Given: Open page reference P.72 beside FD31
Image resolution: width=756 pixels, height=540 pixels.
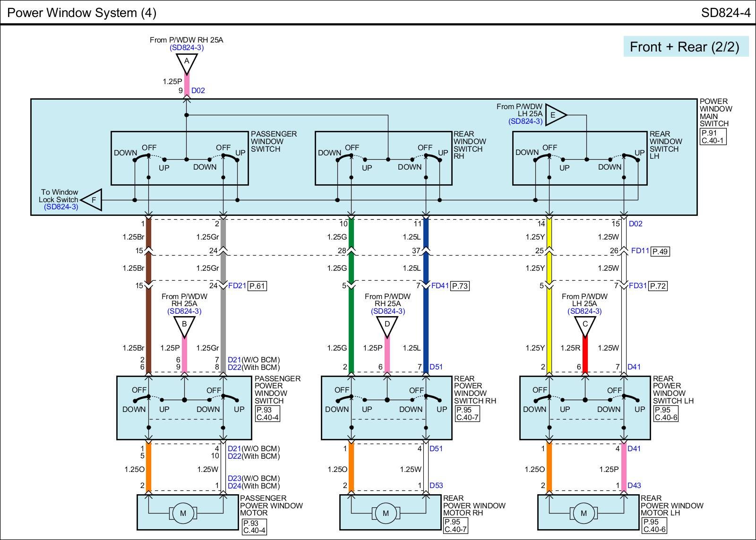Looking at the screenshot, I should pos(657,286).
